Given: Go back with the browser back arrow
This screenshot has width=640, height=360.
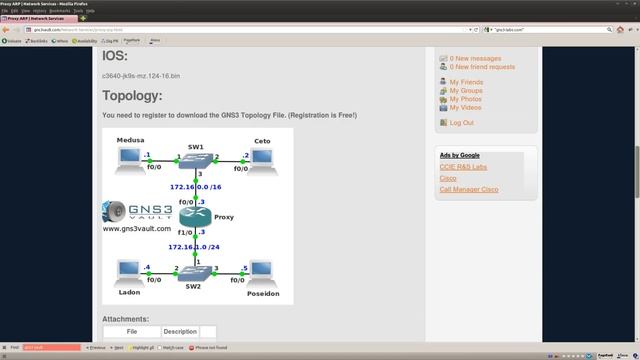Looking at the screenshot, I should 6,30.
